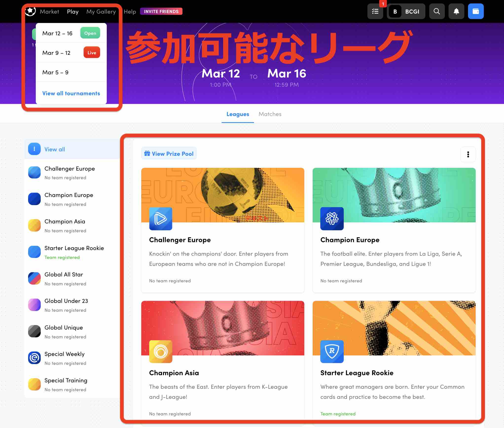Select the Mar 9 – 12 Live tournament
The image size is (504, 428).
pos(71,53)
